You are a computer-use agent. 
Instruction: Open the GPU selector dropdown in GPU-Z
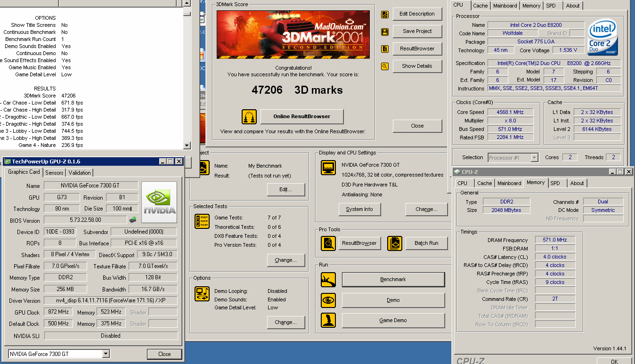click(x=106, y=354)
